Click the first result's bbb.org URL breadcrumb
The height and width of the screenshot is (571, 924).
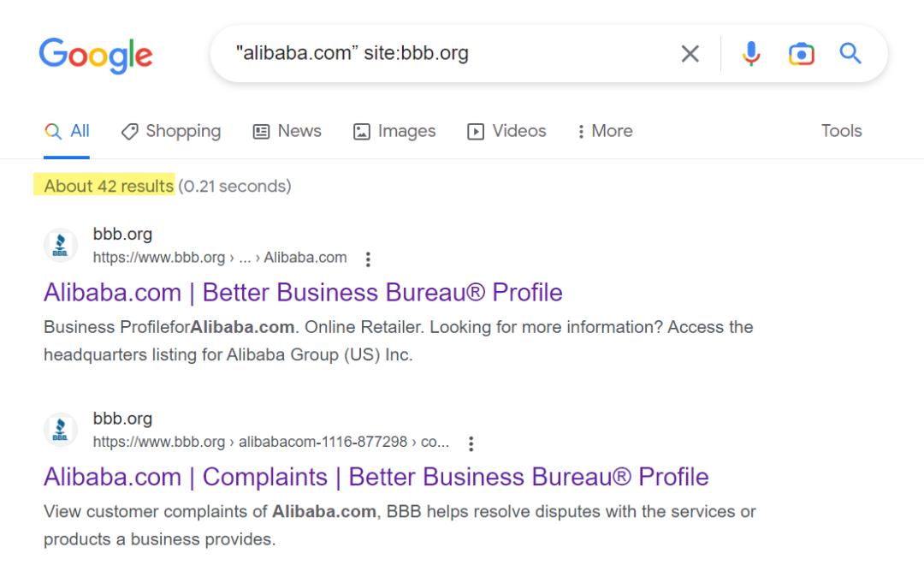(x=219, y=258)
